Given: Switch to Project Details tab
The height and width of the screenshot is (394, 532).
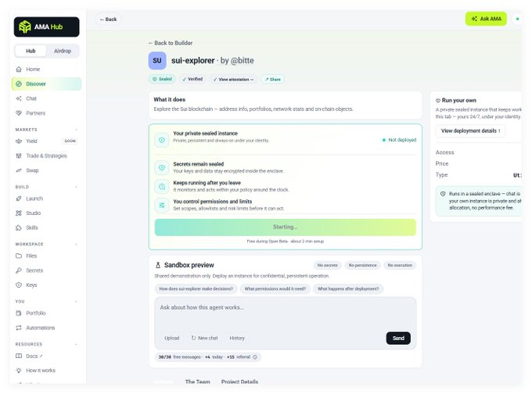Looking at the screenshot, I should coord(239,381).
